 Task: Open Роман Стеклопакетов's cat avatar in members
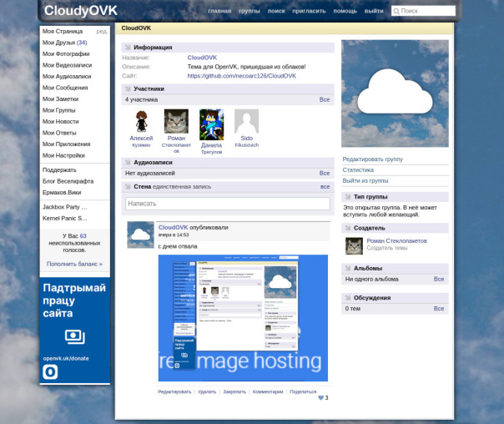(x=176, y=121)
